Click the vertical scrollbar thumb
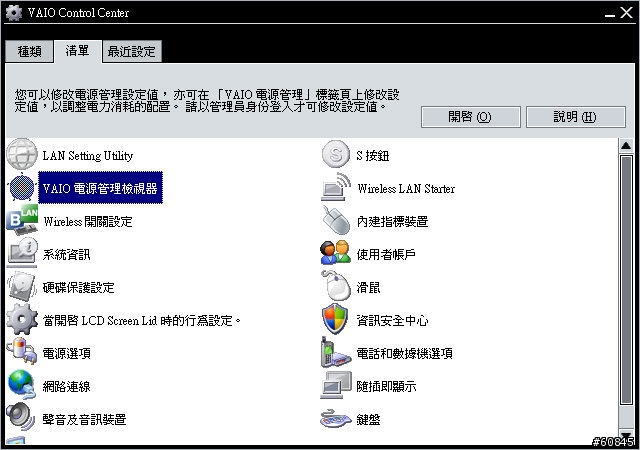This screenshot has width=640, height=450. [x=626, y=280]
